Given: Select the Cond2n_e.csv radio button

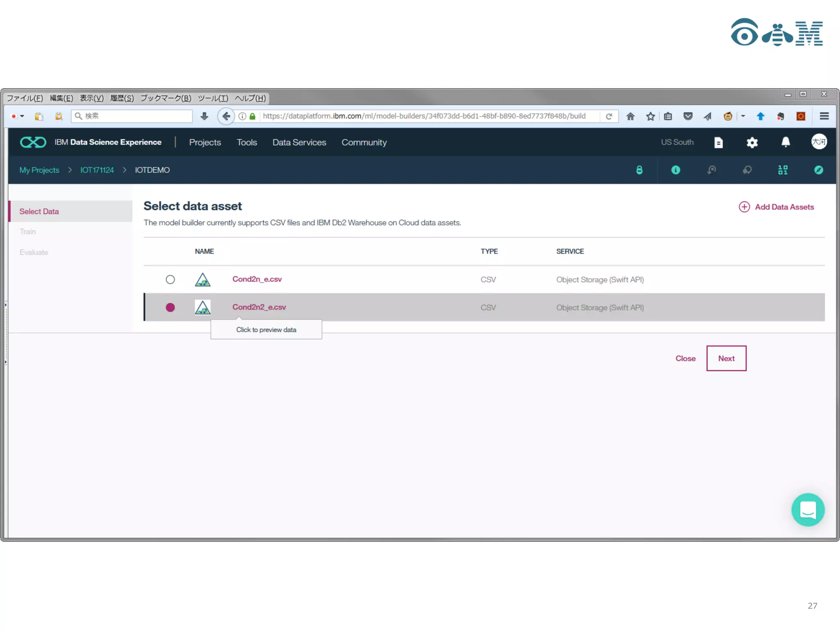Looking at the screenshot, I should point(170,280).
